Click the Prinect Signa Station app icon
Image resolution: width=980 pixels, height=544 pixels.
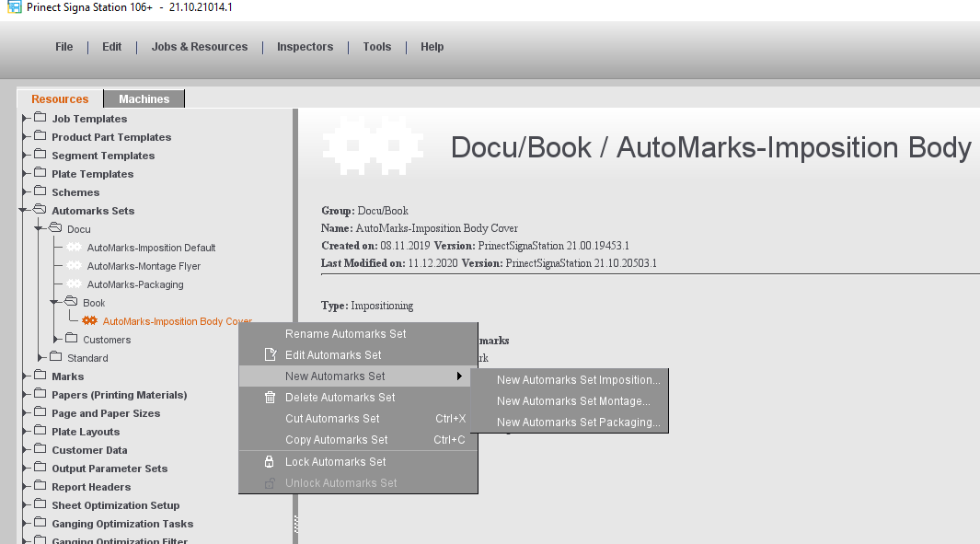[x=14, y=7]
